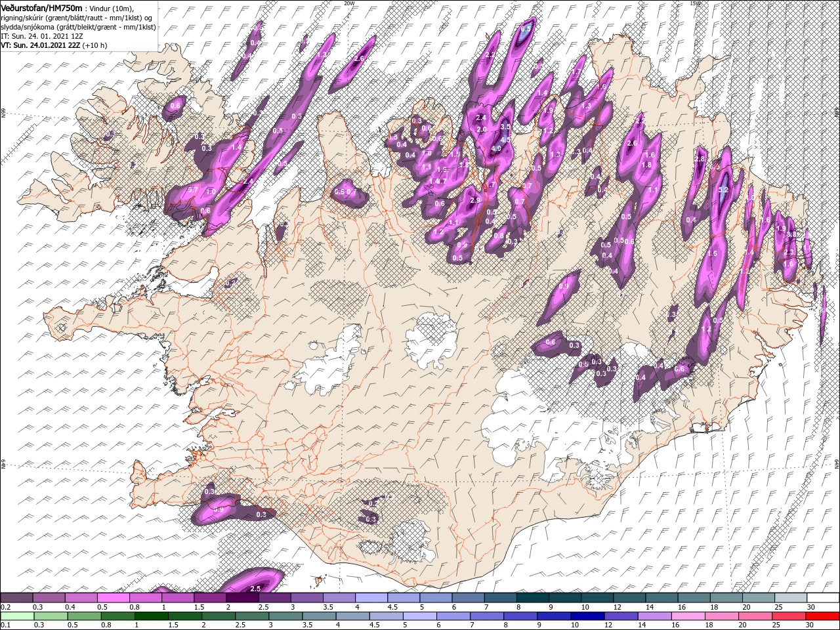840x630 pixels.
Task: Select the green rain swatch between 0.5 and 0.8
Action: click(x=84, y=616)
